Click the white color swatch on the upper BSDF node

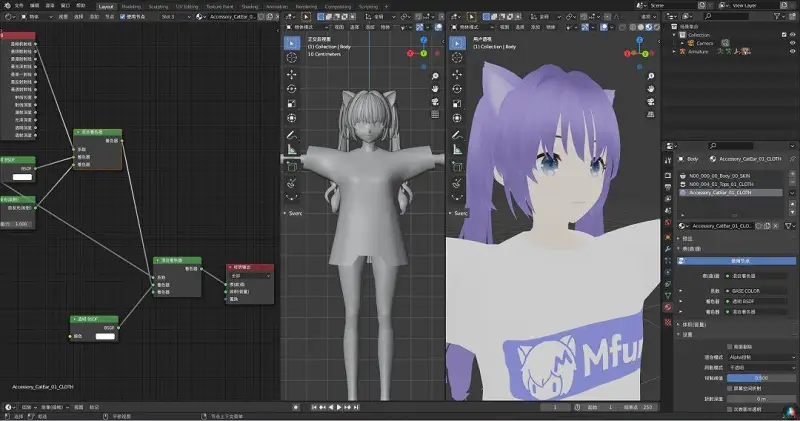[x=22, y=177]
